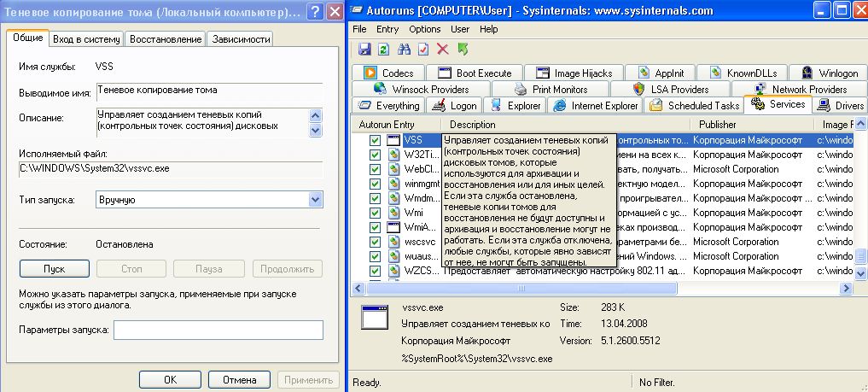
Task: Click the Исполняемый файл path field
Action: tap(171, 169)
